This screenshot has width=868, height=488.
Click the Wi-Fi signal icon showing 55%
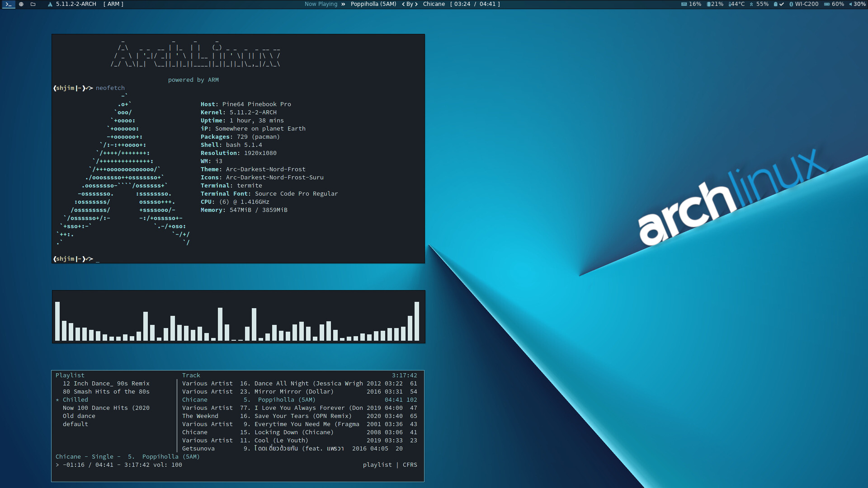coord(751,4)
